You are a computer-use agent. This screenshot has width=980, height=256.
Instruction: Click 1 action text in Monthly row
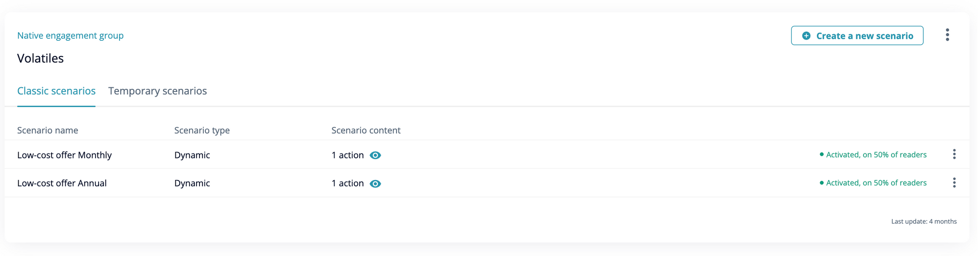pos(347,155)
